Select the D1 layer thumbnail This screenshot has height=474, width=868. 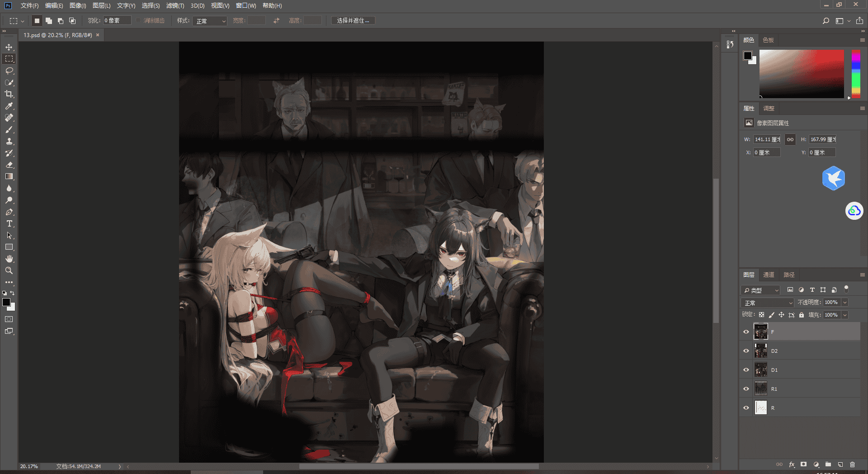coord(761,370)
